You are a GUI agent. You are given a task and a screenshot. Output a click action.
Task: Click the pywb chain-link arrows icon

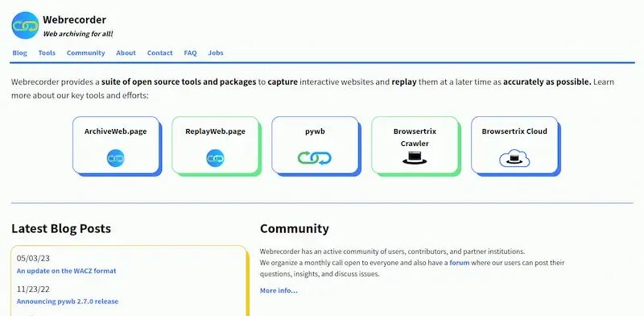click(x=315, y=158)
